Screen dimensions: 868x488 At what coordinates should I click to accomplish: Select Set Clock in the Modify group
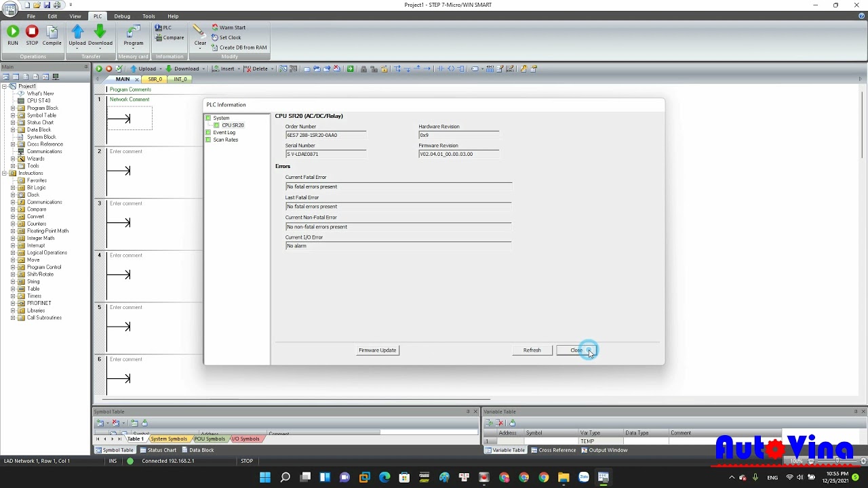click(226, 38)
